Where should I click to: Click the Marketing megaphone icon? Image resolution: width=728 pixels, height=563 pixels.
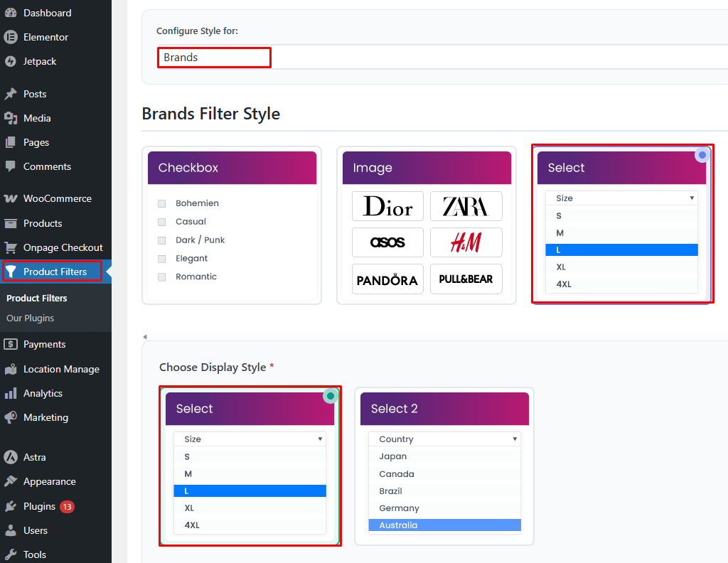[11, 417]
